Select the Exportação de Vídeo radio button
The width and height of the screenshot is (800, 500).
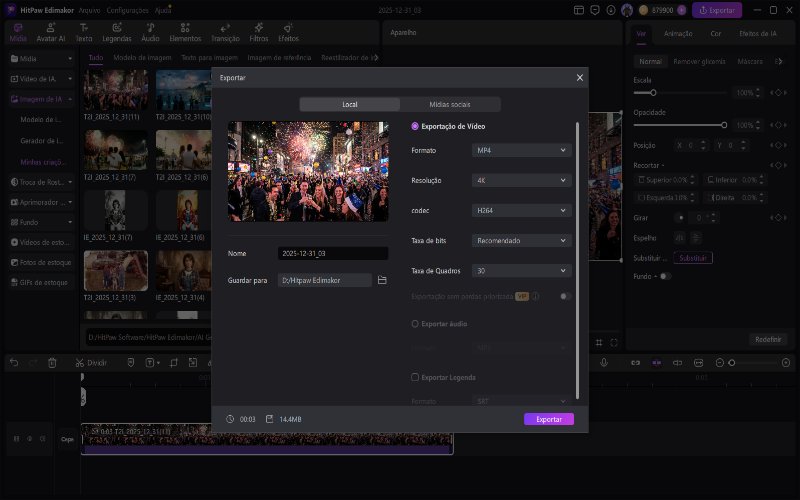click(415, 126)
